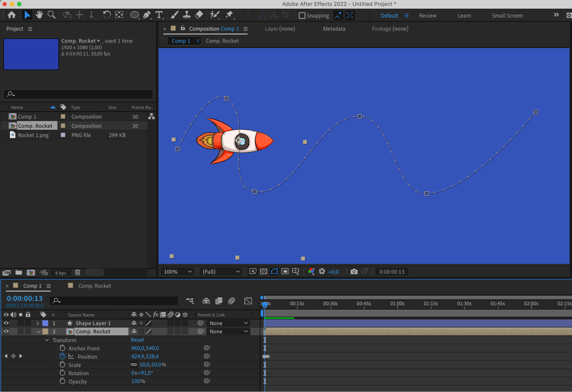Select the Type tool
Image resolution: width=572 pixels, height=392 pixels.
click(x=159, y=15)
